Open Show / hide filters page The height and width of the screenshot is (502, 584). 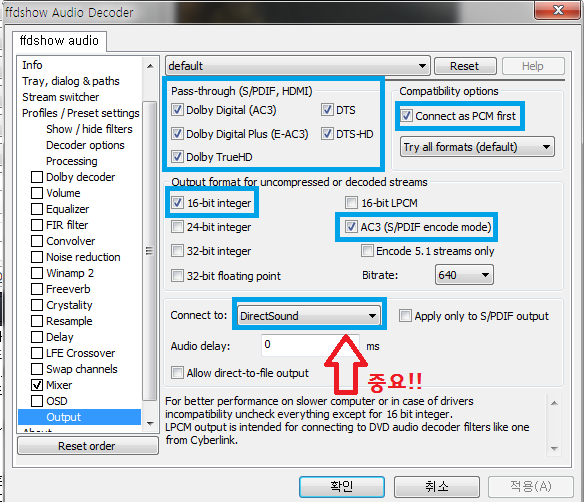[x=89, y=129]
